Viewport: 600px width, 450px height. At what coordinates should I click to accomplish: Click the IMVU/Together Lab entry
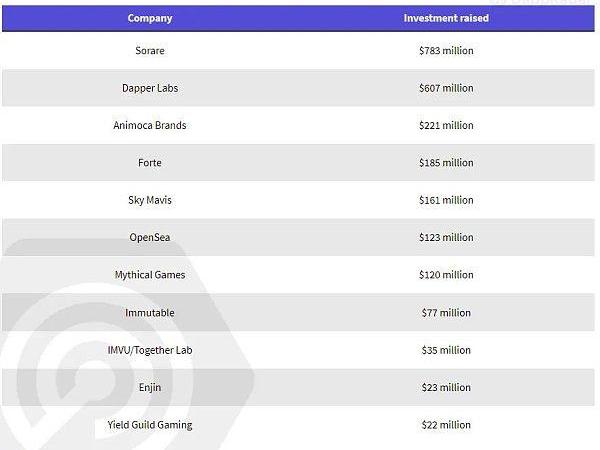pos(150,350)
